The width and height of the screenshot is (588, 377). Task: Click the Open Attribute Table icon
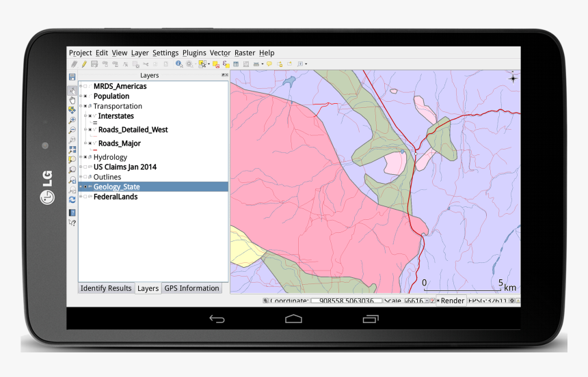236,64
